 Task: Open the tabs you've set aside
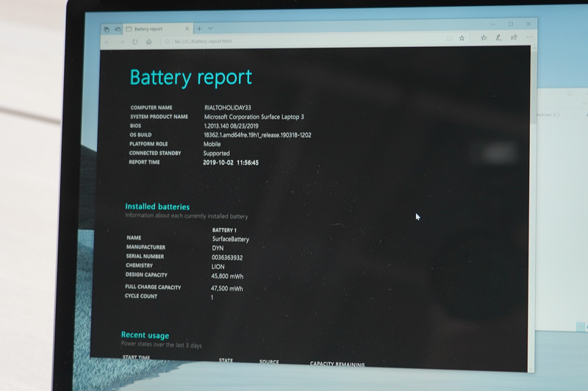pos(107,29)
